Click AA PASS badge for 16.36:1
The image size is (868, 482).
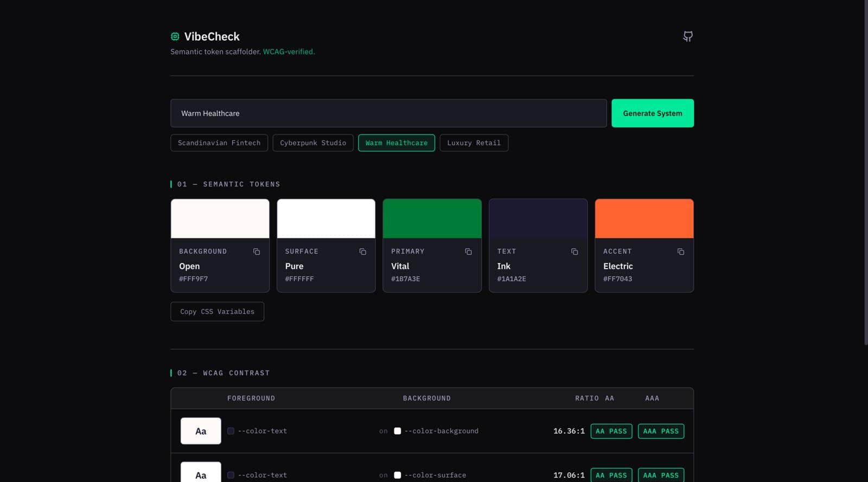coord(611,431)
